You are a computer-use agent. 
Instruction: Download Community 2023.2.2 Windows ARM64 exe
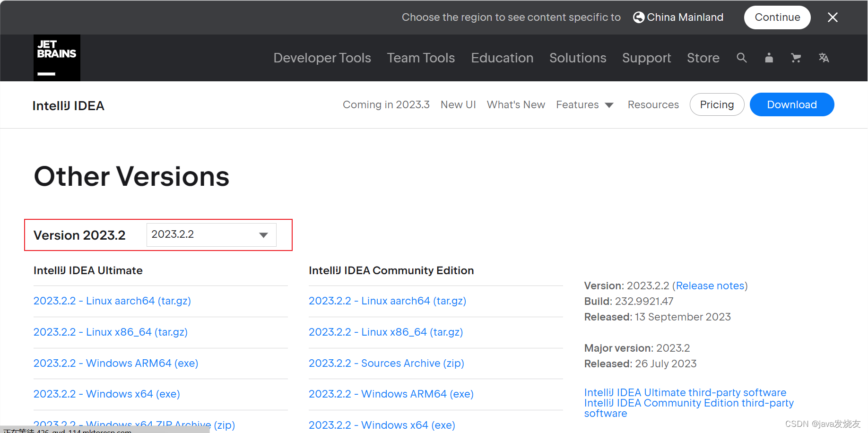pyautogui.click(x=391, y=394)
